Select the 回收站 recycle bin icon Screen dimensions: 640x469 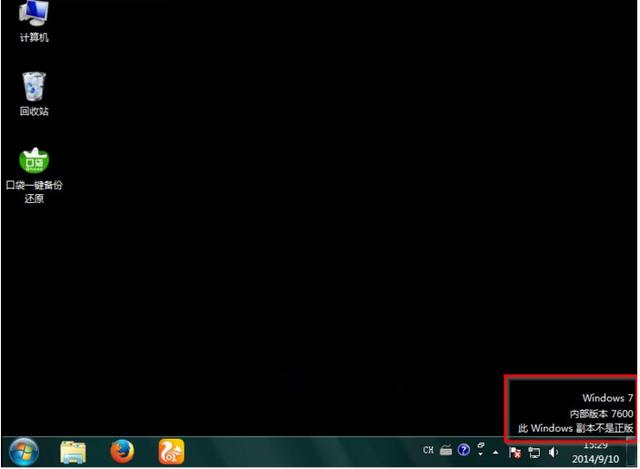coord(34,94)
